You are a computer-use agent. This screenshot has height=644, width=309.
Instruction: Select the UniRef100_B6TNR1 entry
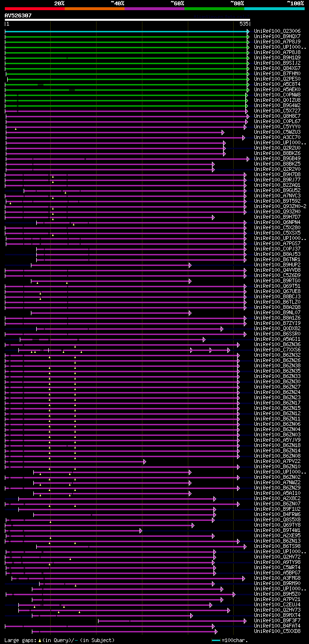(277, 259)
